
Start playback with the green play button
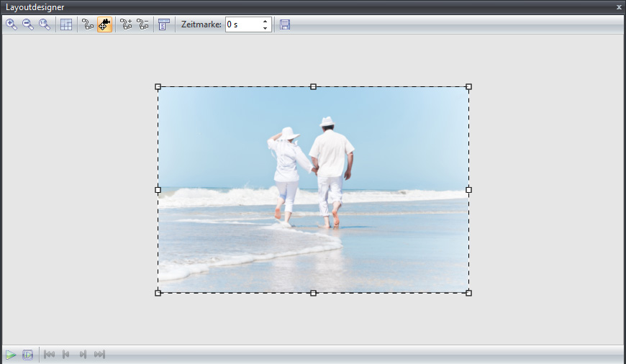(12, 355)
